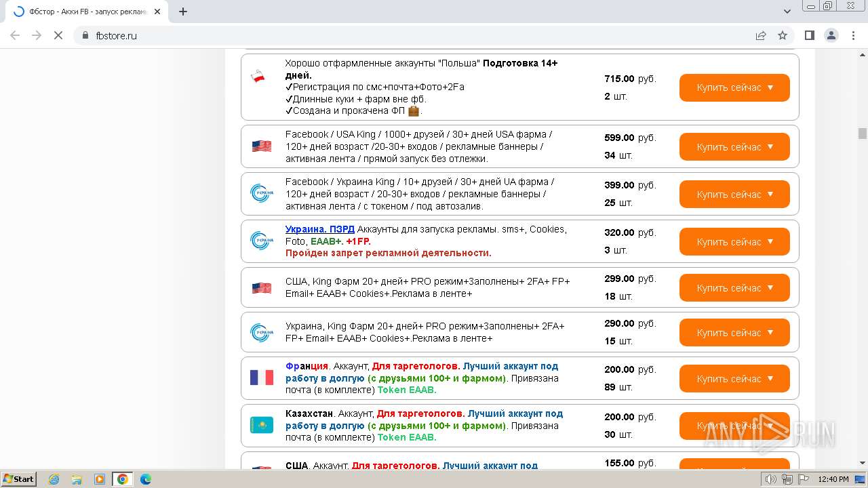Expand purchase arrow on 399.00 listing
The width and height of the screenshot is (868, 488).
[770, 195]
